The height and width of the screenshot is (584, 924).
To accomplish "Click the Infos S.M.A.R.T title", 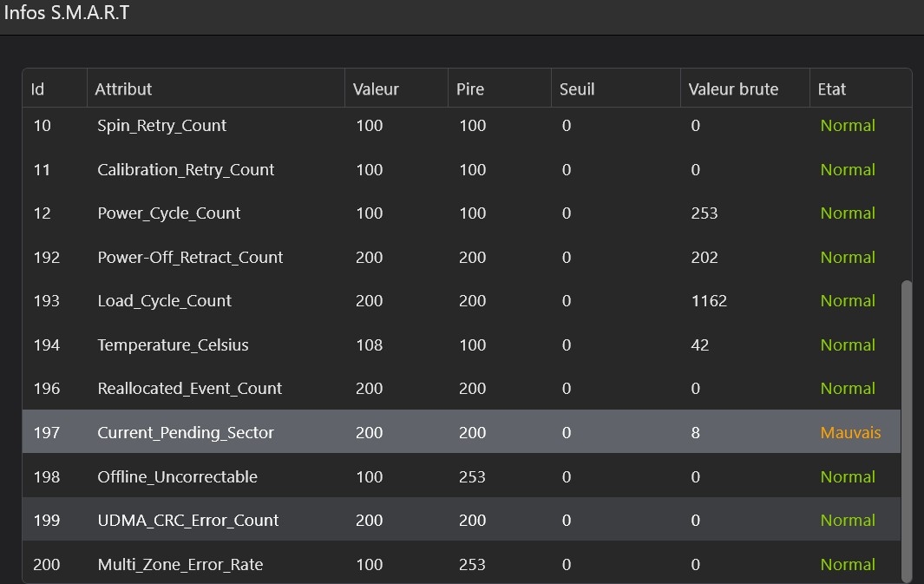I will point(67,12).
